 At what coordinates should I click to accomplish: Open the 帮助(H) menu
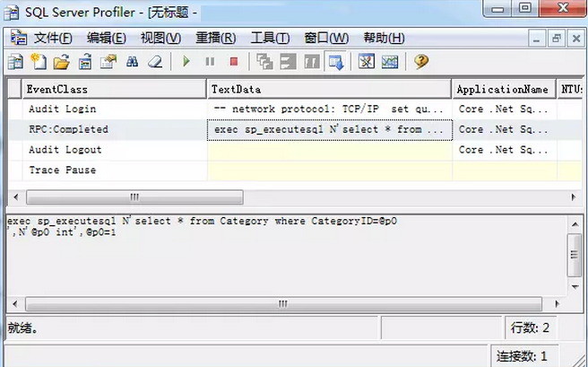tap(384, 38)
